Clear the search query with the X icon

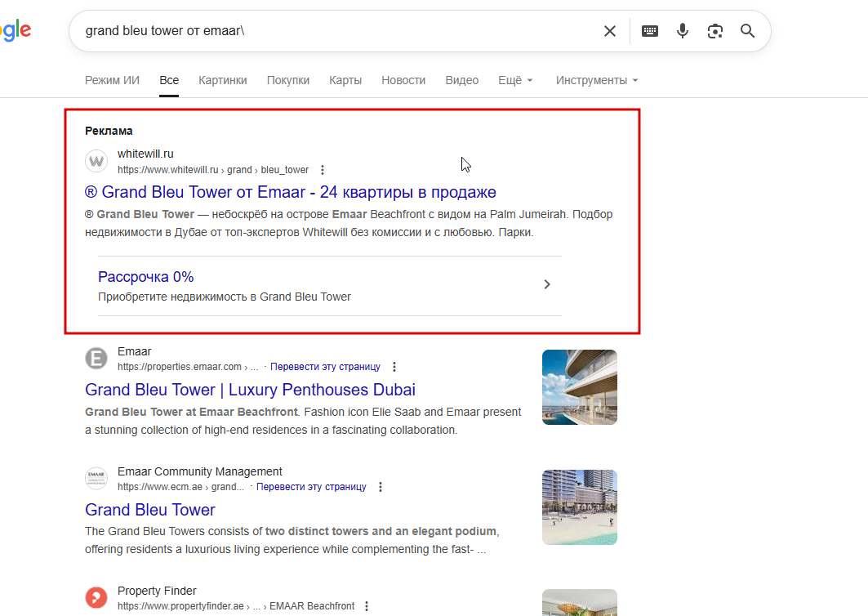(609, 31)
